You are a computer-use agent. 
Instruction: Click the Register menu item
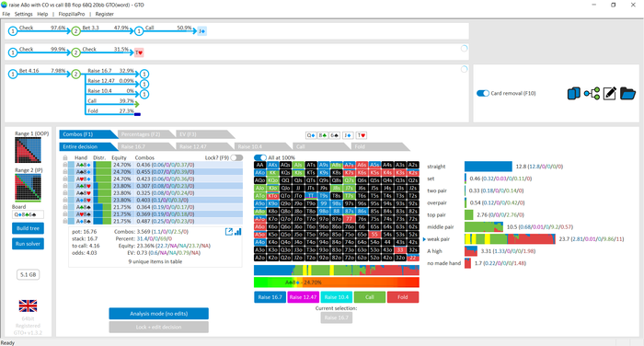[x=104, y=14]
